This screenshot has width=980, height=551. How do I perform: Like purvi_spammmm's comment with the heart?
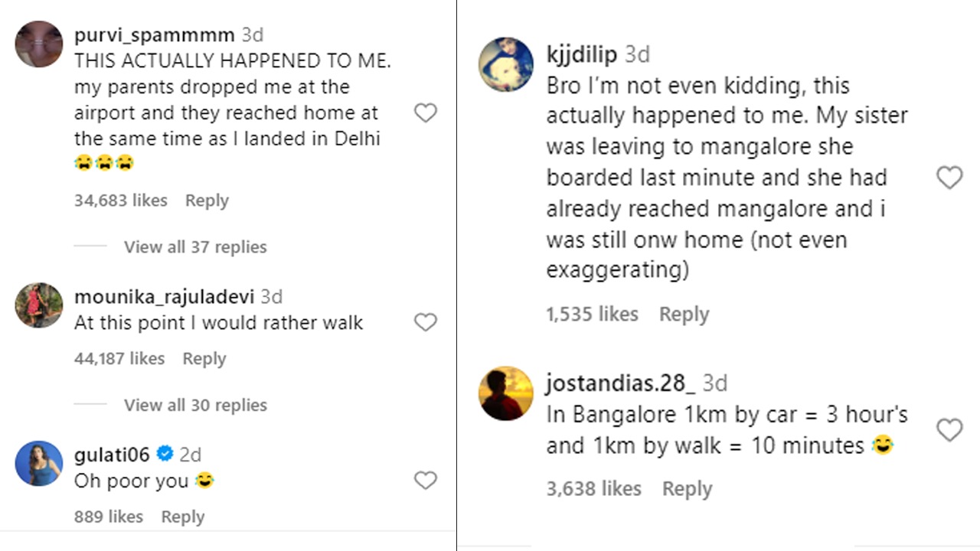point(425,113)
